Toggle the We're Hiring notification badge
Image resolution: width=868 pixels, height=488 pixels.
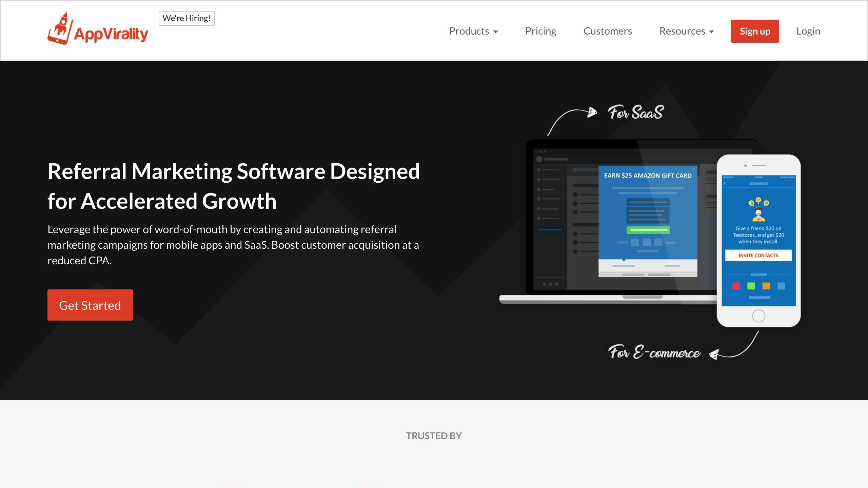coord(186,18)
